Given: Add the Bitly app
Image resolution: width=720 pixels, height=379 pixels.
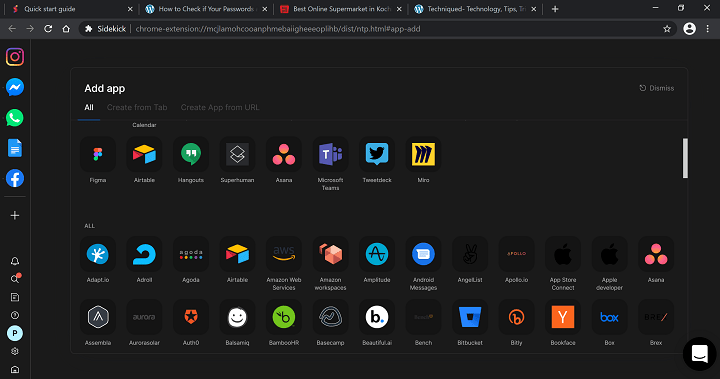Looking at the screenshot, I should [x=516, y=317].
